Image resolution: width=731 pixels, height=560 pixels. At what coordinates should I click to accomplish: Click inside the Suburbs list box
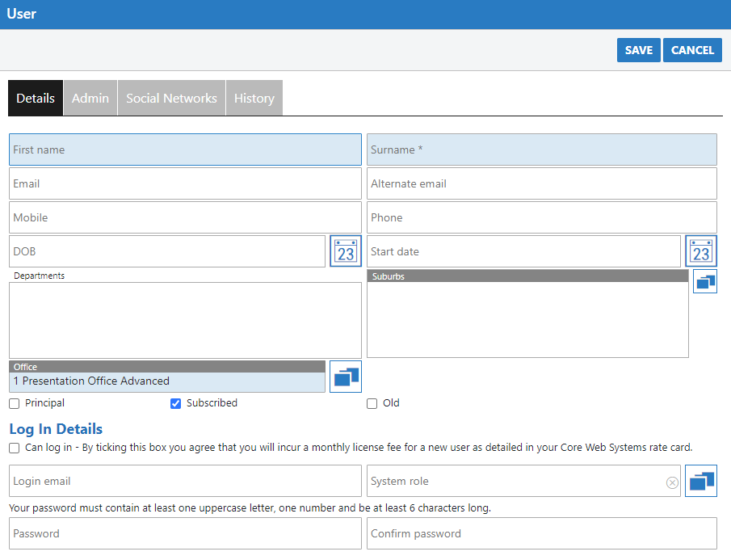click(527, 319)
